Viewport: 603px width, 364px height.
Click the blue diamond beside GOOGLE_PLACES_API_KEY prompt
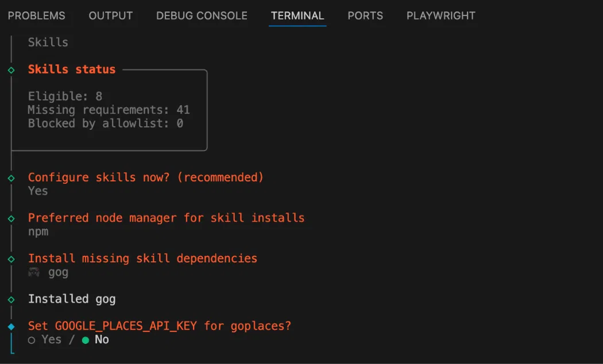pyautogui.click(x=11, y=326)
